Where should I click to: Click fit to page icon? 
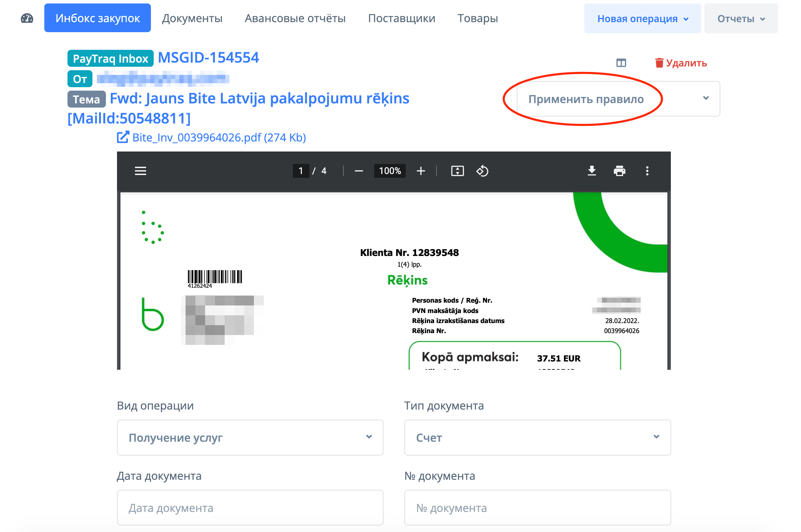point(457,171)
